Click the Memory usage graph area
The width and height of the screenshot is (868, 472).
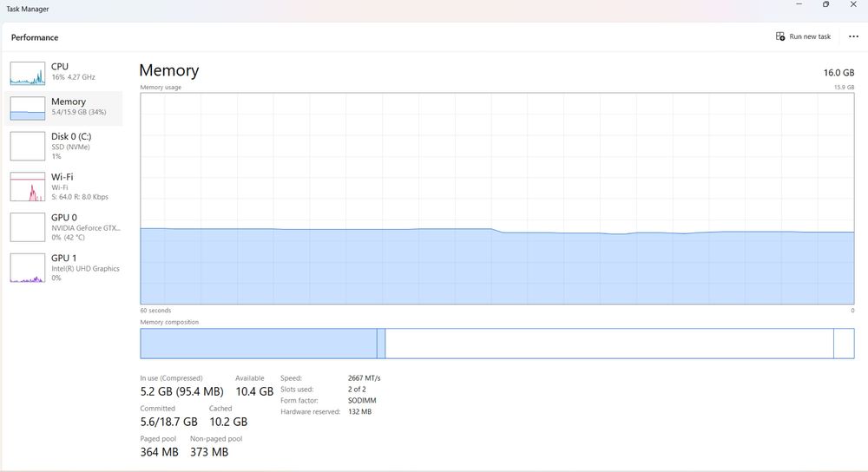(497, 198)
